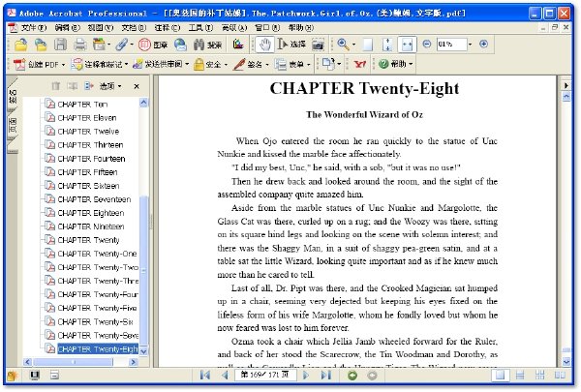Open 文档(D) menu
The width and height of the screenshot is (581, 392).
(134, 27)
